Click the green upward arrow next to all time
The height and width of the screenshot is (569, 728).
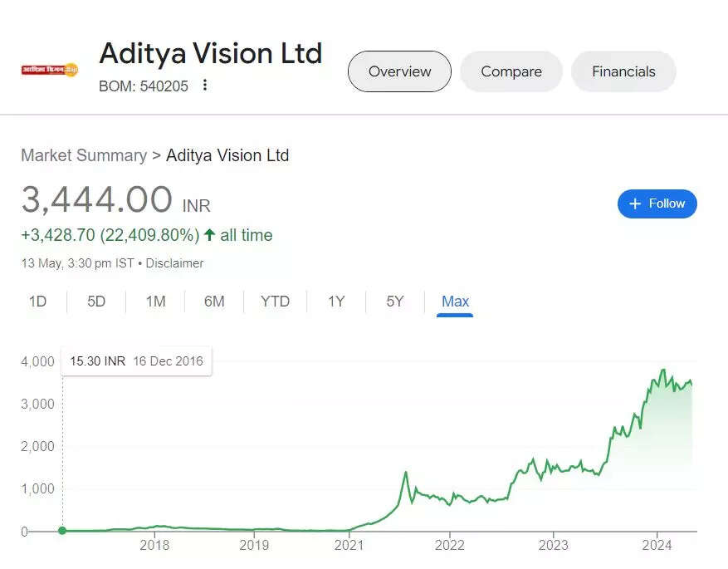(211, 235)
